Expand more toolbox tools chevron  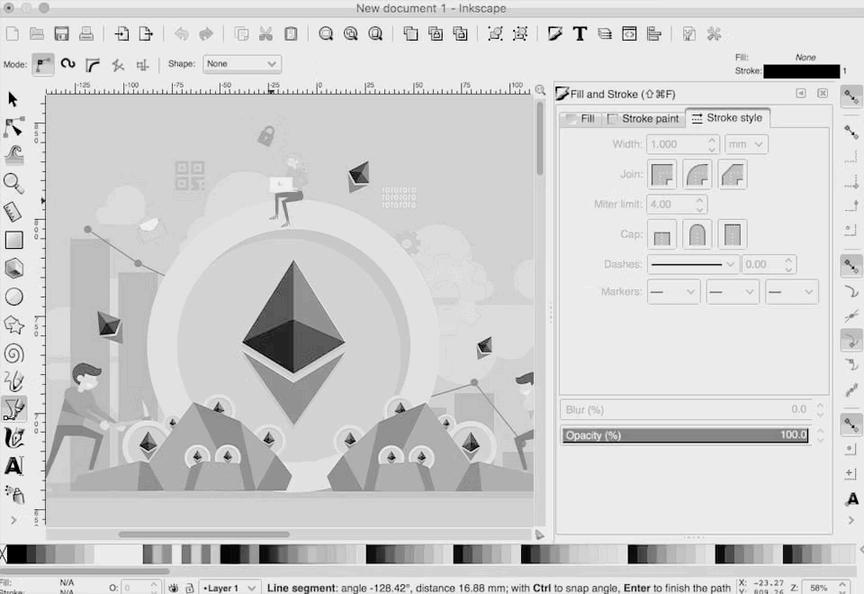point(13,520)
